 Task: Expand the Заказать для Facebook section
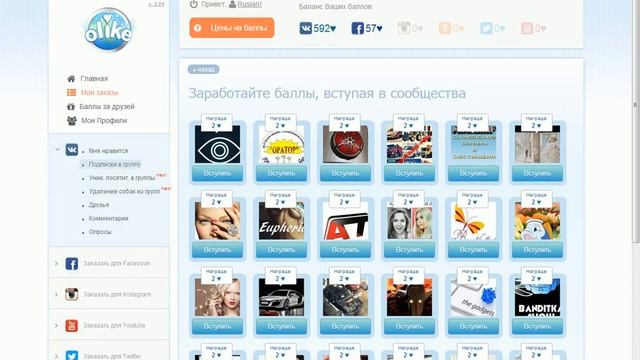tap(56, 263)
